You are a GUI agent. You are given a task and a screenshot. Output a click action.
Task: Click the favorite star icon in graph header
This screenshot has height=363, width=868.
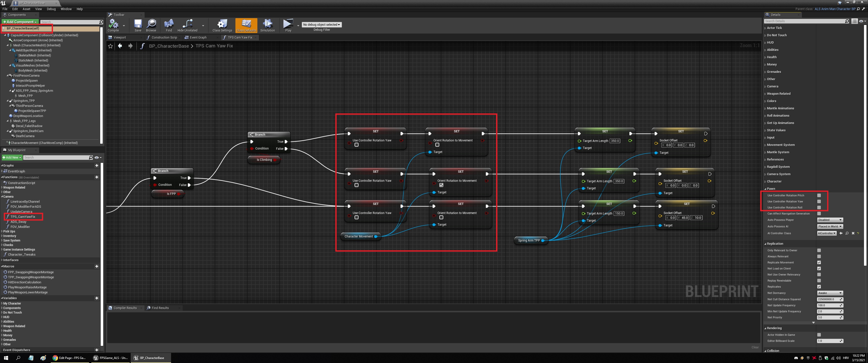click(x=111, y=46)
